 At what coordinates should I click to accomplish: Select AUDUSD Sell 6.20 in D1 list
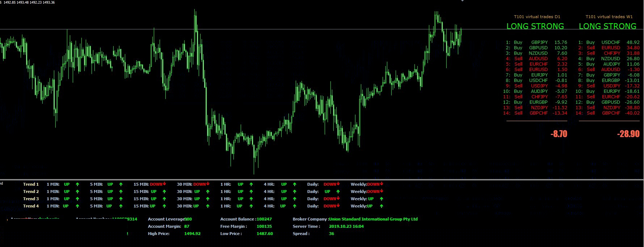[x=536, y=59]
